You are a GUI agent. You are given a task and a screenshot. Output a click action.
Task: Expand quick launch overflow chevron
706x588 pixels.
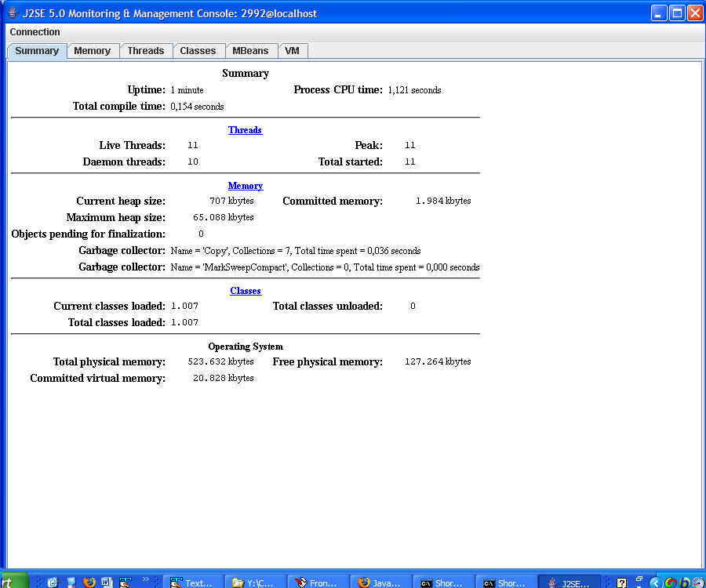[x=145, y=579]
